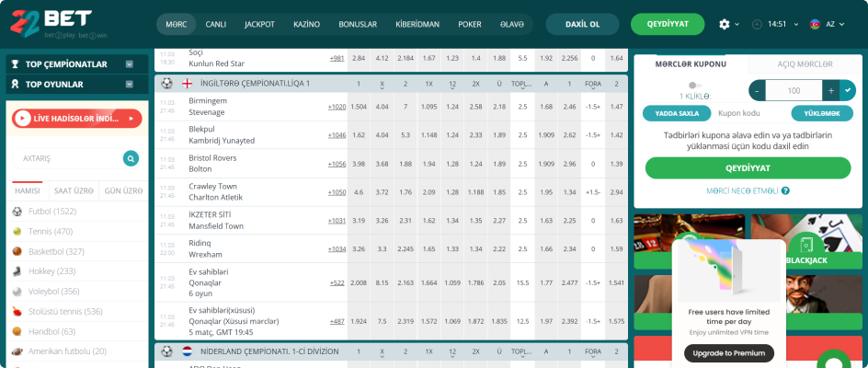Select odds 1.504 for Birmingem win
This screenshot has width=868, height=368.
pyautogui.click(x=359, y=107)
